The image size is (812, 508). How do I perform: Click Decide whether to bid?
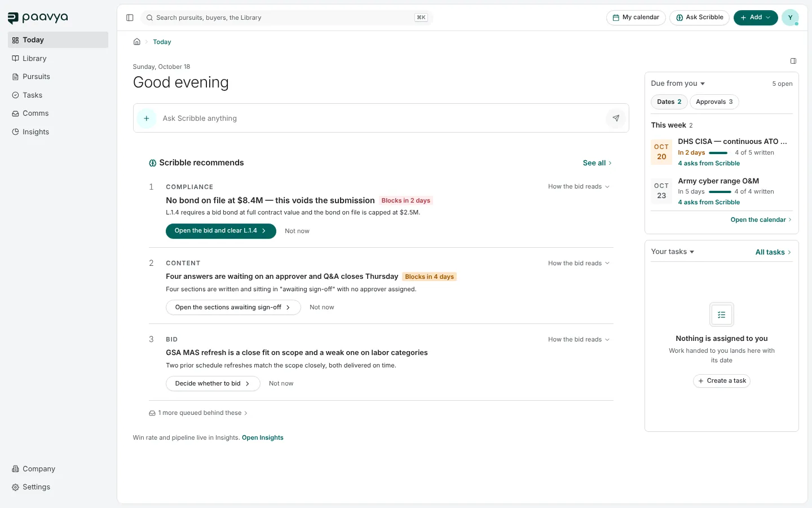coord(213,384)
